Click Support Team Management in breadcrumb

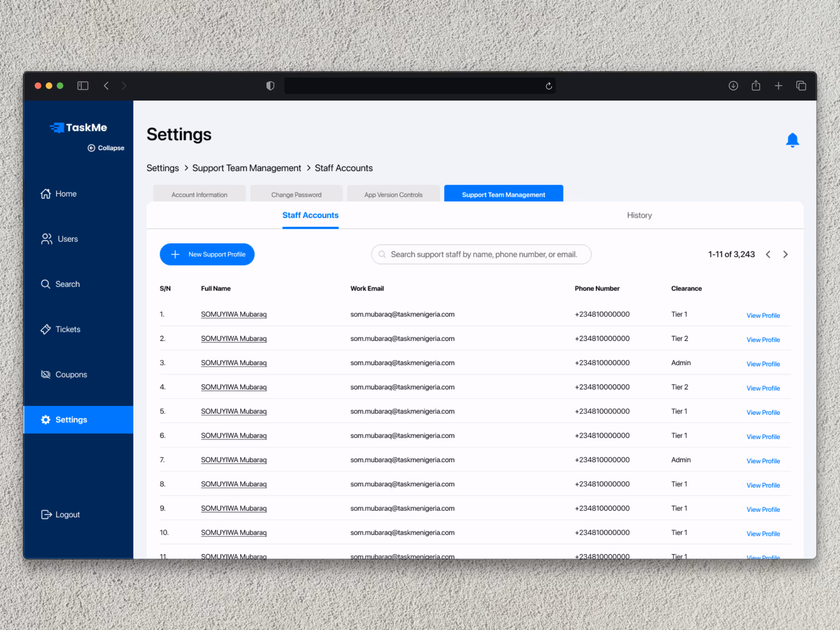(247, 168)
